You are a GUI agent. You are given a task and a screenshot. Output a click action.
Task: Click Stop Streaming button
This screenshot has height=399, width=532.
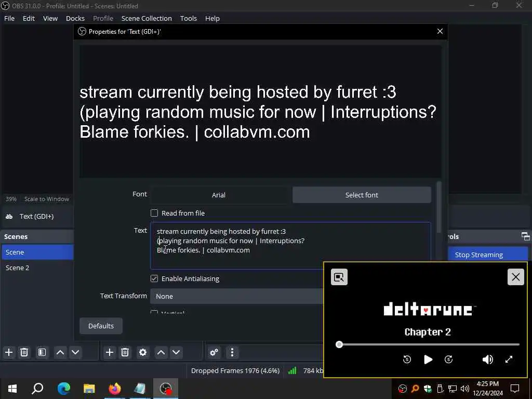pyautogui.click(x=488, y=255)
